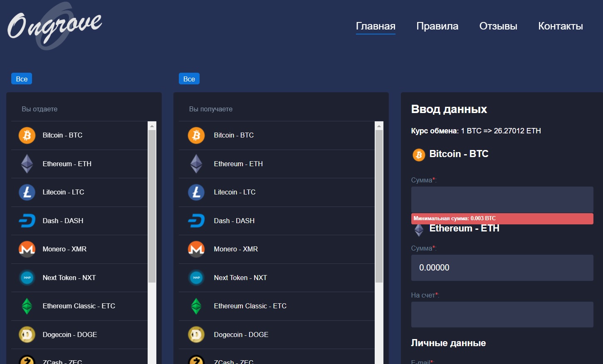Screen dimensions: 603x364
Task: Focus the Bitcoin 'Сумма' input field
Action: 502,199
